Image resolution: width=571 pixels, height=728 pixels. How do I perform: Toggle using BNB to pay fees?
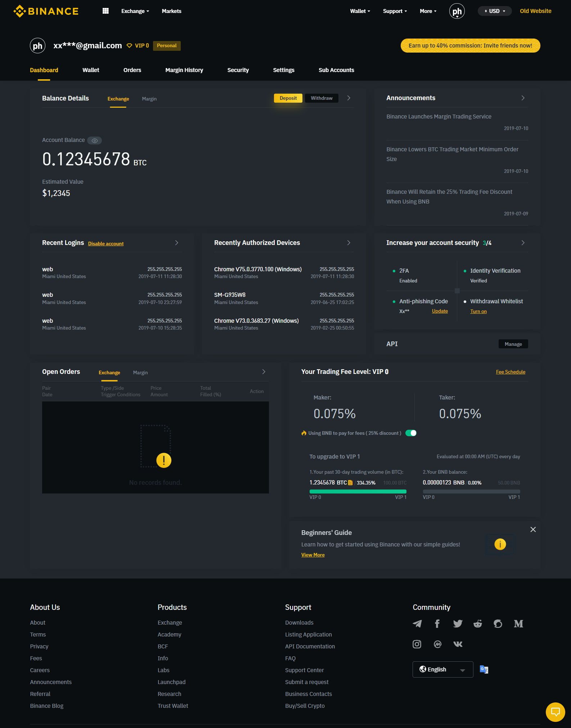[411, 433]
